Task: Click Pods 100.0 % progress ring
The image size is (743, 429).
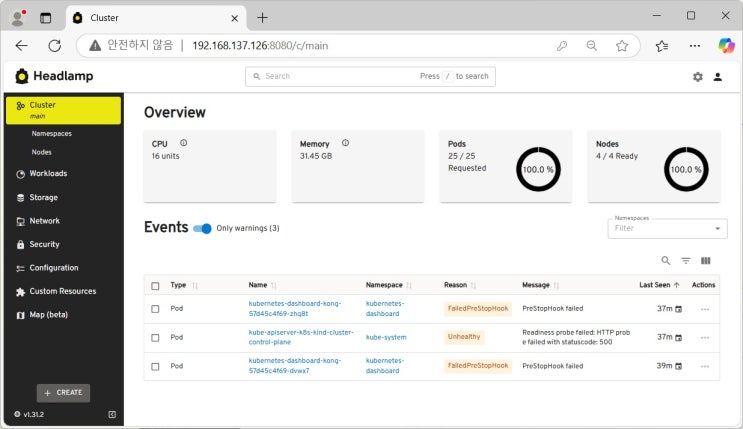Action: (x=538, y=169)
